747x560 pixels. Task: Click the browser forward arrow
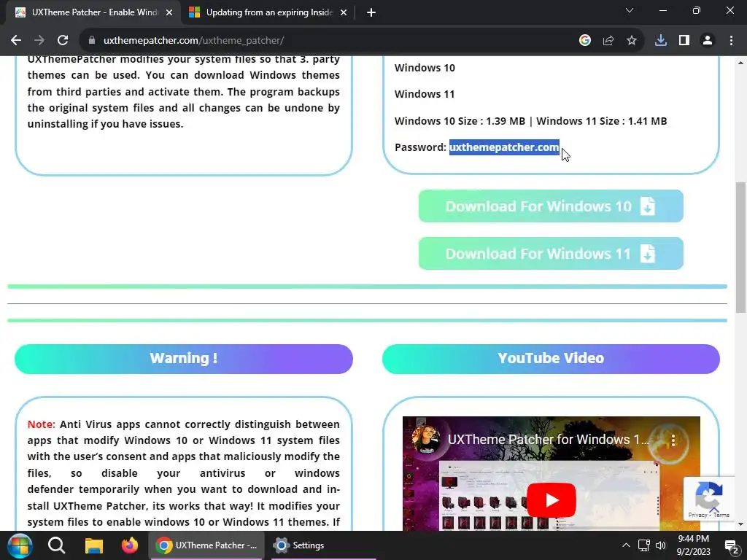point(39,41)
